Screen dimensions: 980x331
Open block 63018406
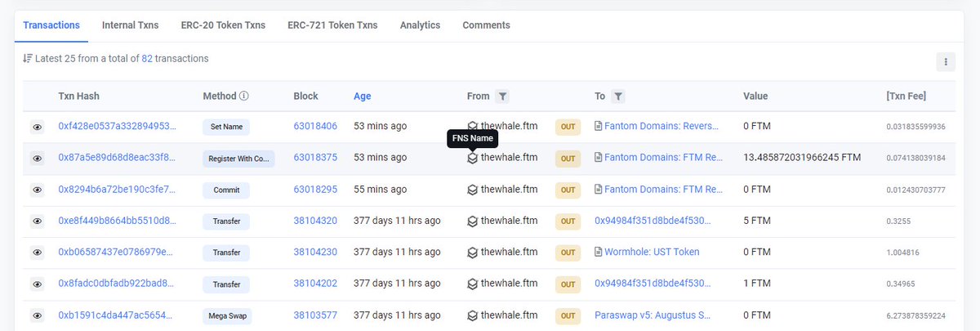(x=315, y=127)
